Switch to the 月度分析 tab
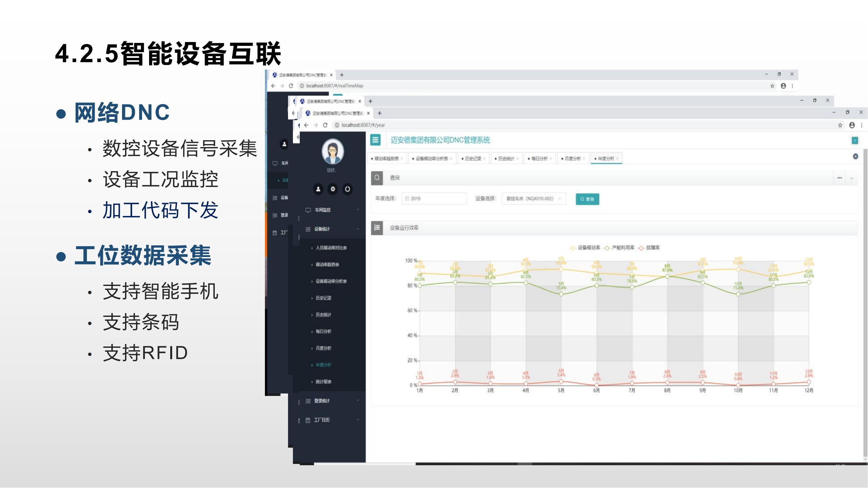Viewport: 868px width, 488px height. pos(572,159)
